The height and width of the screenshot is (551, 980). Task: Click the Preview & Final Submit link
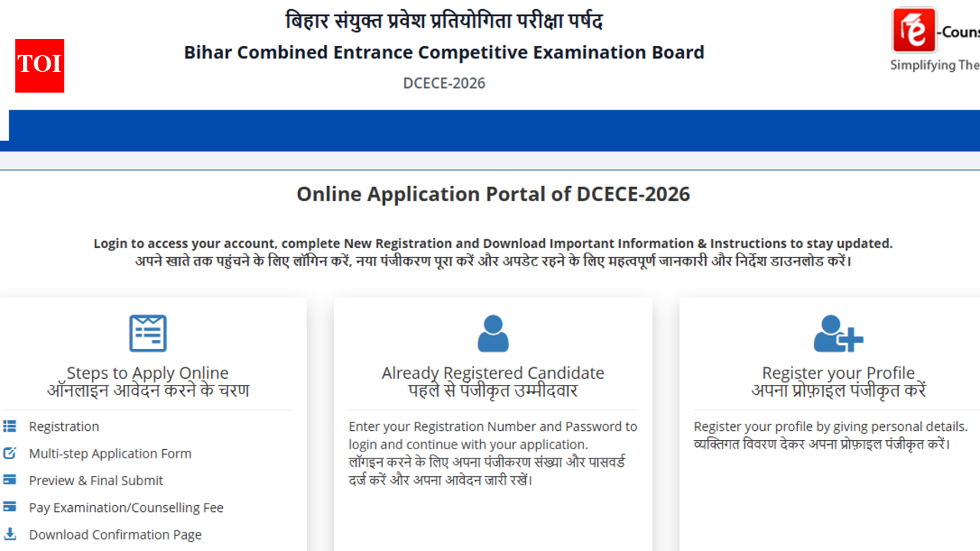(96, 480)
